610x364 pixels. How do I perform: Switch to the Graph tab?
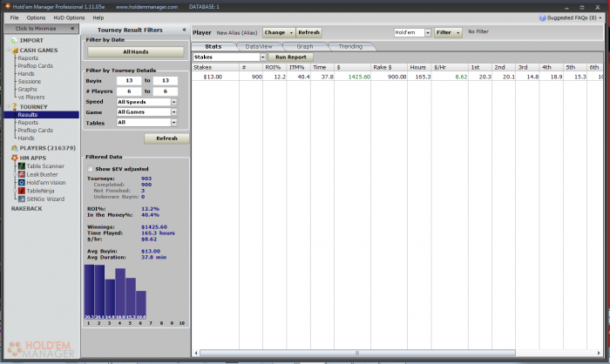point(305,47)
